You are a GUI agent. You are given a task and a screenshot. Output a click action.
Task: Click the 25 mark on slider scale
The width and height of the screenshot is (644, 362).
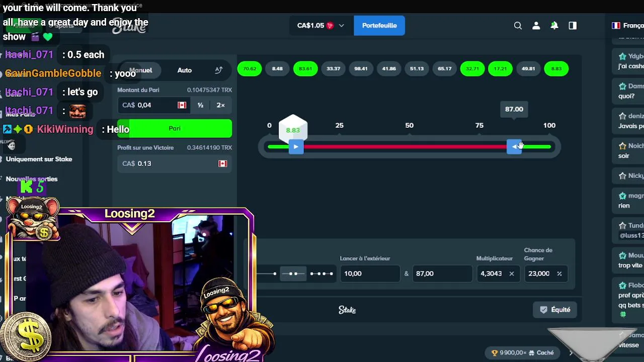click(x=340, y=126)
